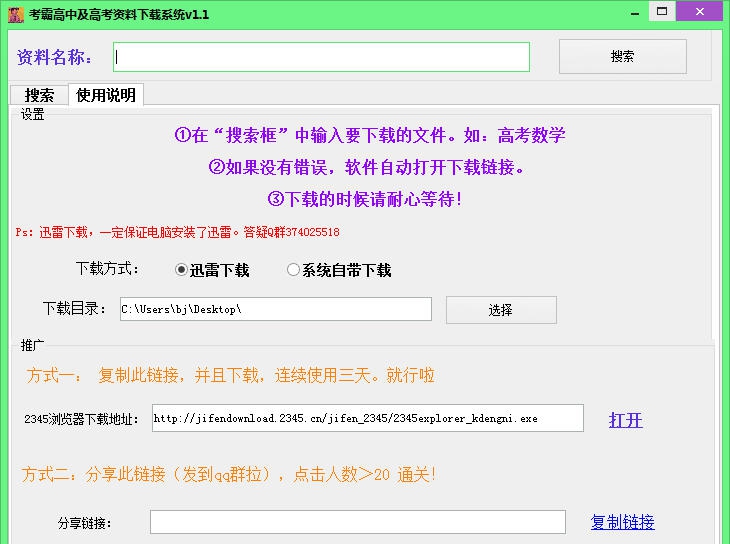Click the red Ps: 迅雷下载 note text
Screen dimensions: 730x544
[x=177, y=232]
